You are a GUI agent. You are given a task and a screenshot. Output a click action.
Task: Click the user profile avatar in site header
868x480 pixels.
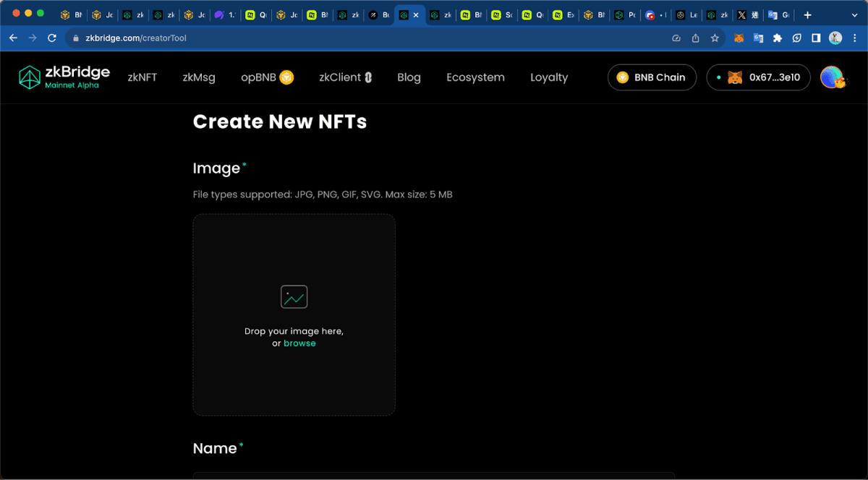click(x=833, y=77)
